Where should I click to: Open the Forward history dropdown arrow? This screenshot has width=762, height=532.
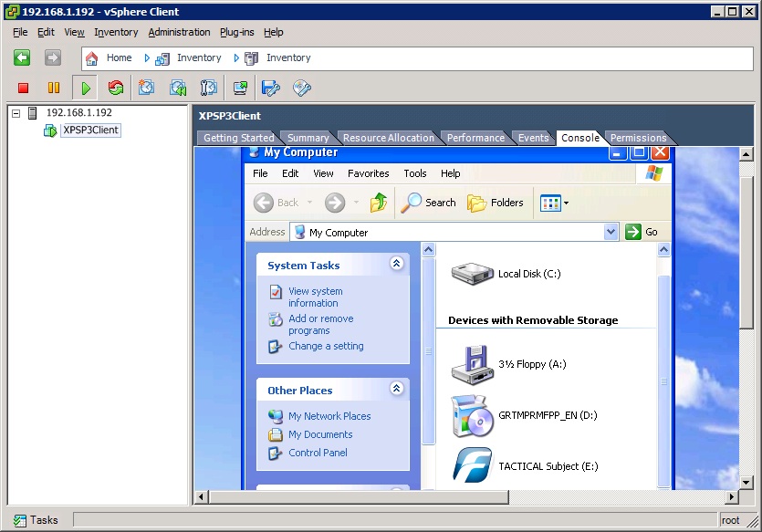pyautogui.click(x=356, y=202)
